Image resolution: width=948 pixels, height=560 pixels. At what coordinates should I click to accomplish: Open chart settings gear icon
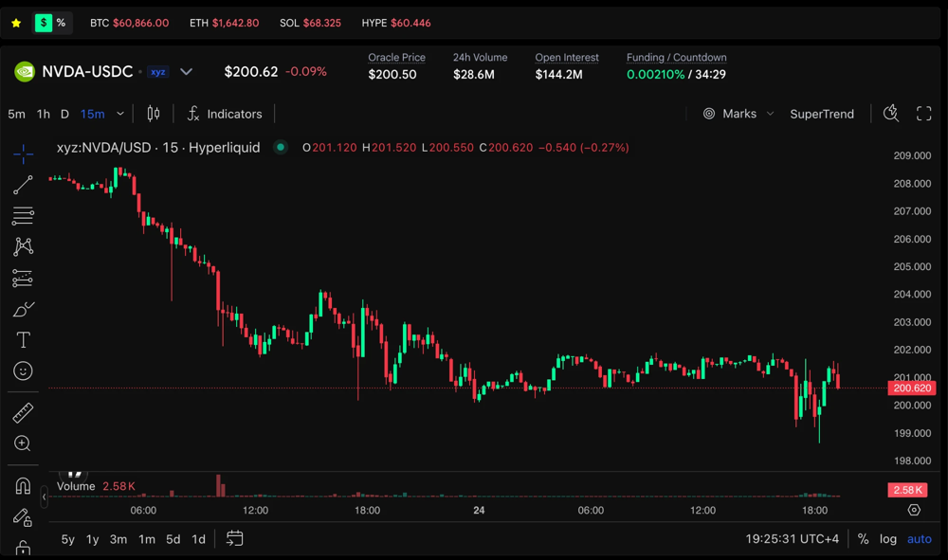pyautogui.click(x=914, y=510)
